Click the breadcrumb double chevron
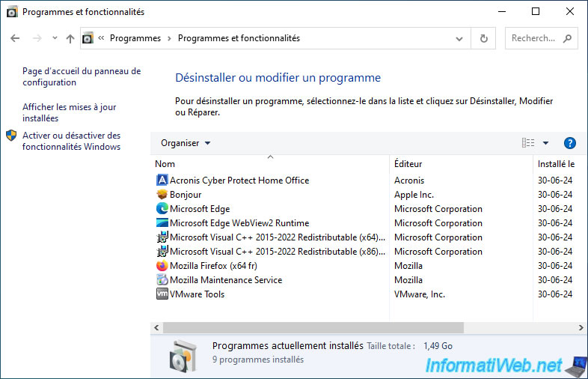Image resolution: width=588 pixels, height=379 pixels. coord(101,38)
